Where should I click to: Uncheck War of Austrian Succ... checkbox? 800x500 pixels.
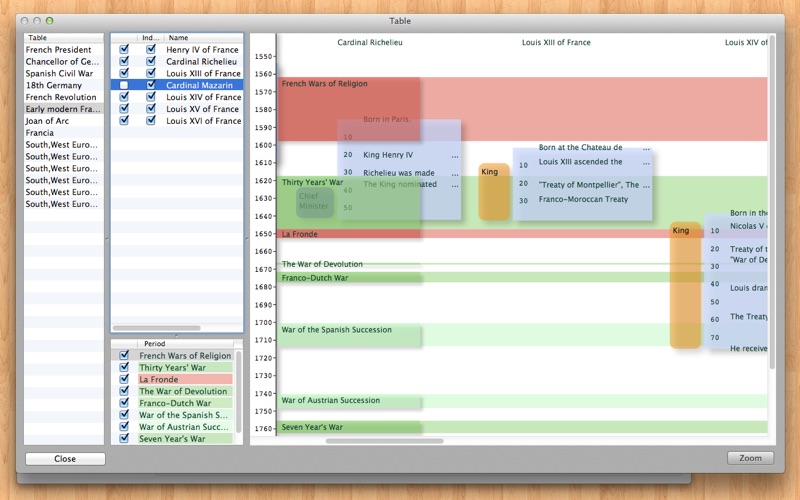(x=124, y=427)
